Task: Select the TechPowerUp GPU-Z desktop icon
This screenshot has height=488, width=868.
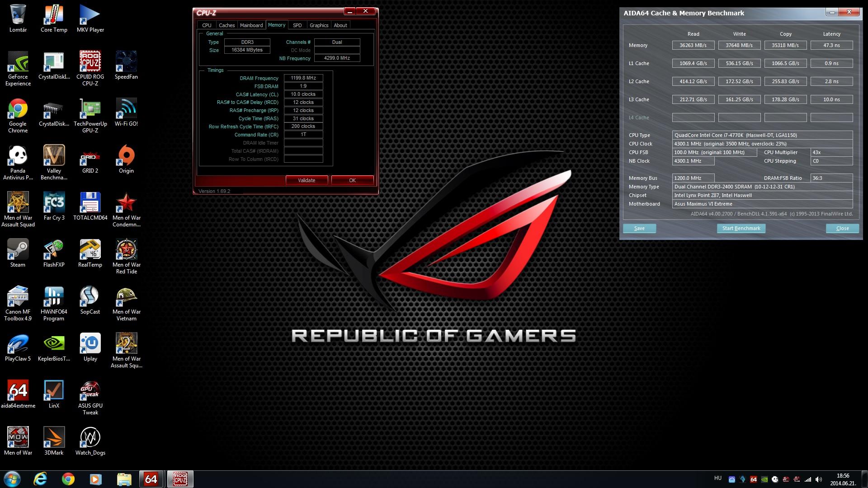Action: [90, 116]
